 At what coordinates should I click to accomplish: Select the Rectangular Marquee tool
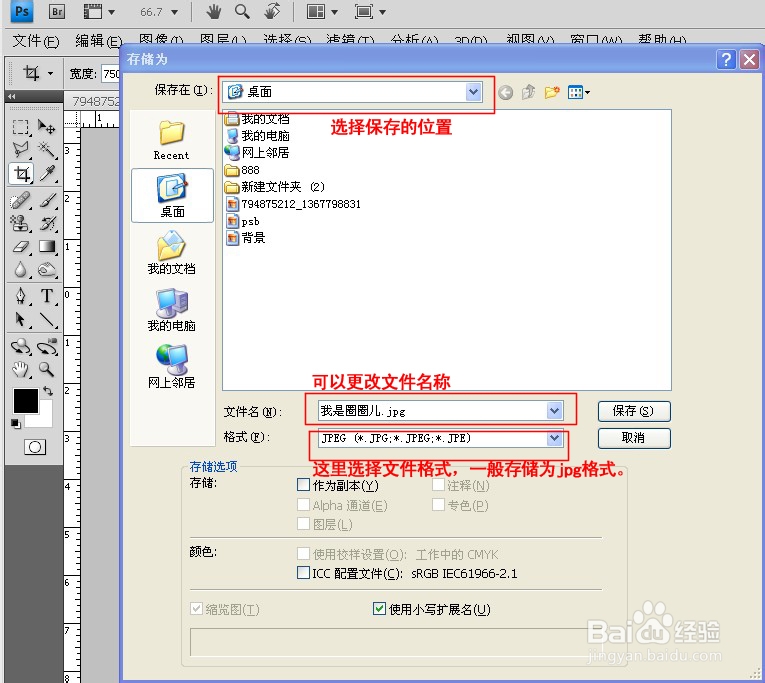[20, 128]
